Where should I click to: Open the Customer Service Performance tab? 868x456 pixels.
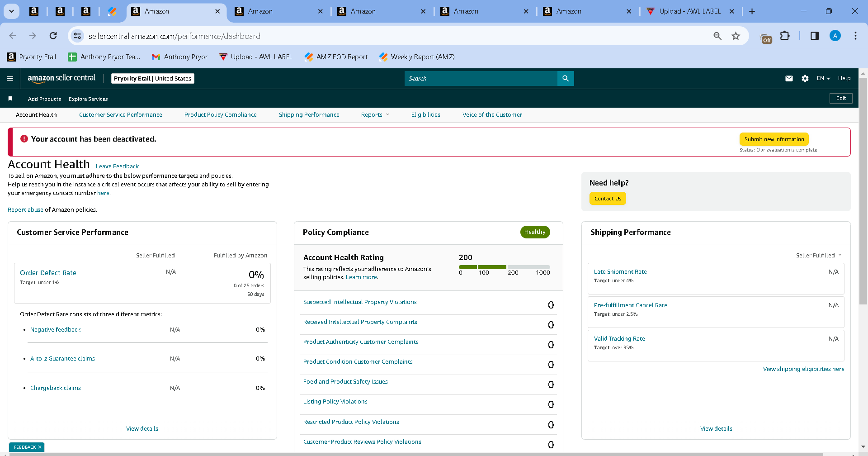(121, 115)
